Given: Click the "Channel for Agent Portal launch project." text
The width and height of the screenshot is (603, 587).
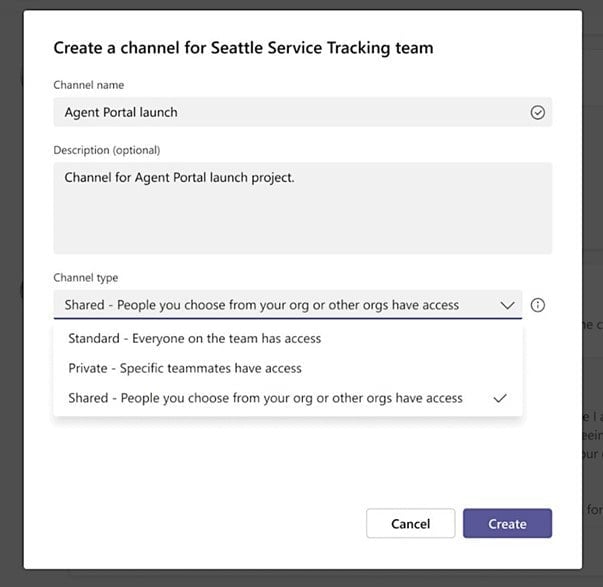Looking at the screenshot, I should click(x=180, y=178).
